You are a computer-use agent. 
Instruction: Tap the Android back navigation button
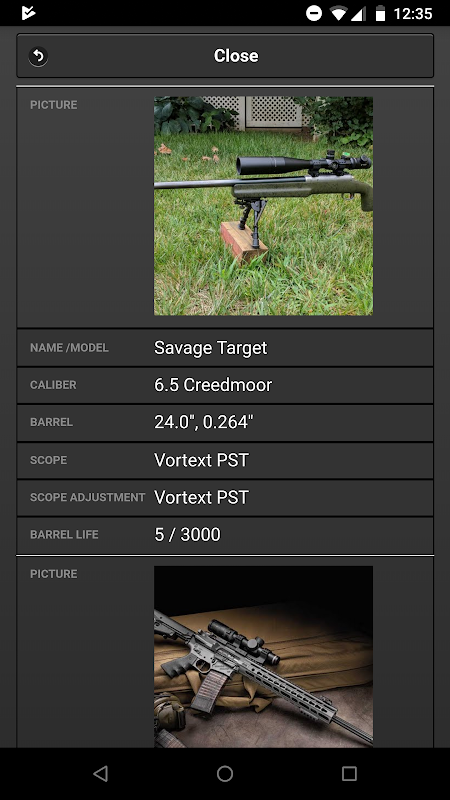tap(101, 774)
